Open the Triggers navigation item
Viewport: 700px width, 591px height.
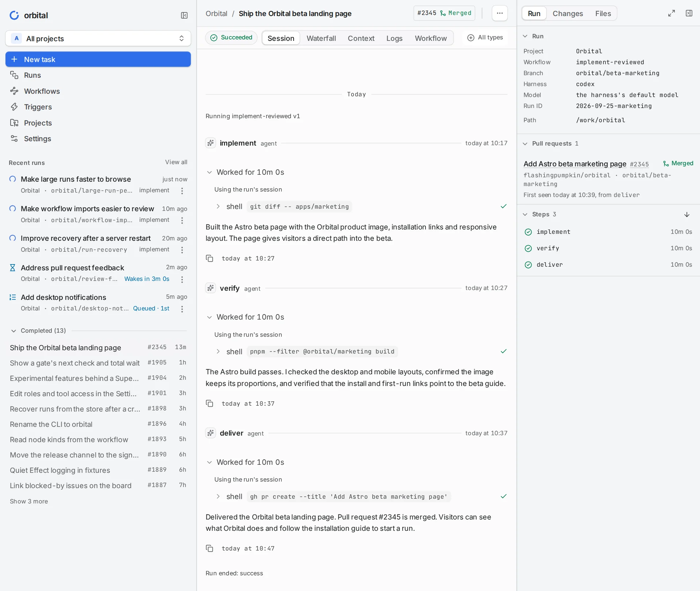(98, 107)
